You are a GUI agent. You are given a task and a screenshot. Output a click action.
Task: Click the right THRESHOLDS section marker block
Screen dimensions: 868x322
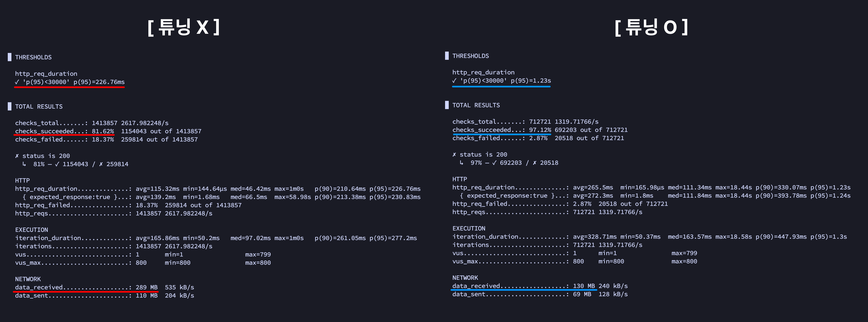click(447, 56)
